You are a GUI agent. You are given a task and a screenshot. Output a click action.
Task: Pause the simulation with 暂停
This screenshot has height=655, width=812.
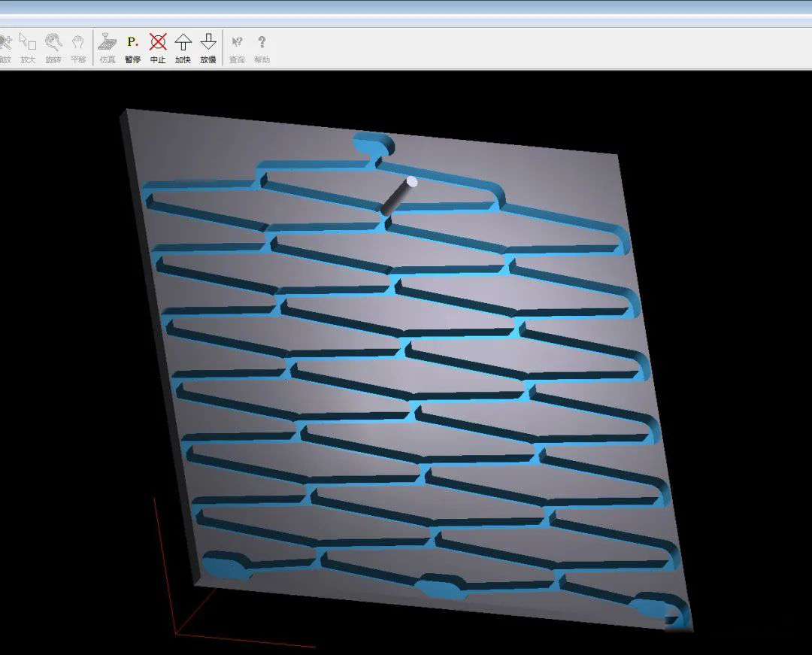coord(132,47)
